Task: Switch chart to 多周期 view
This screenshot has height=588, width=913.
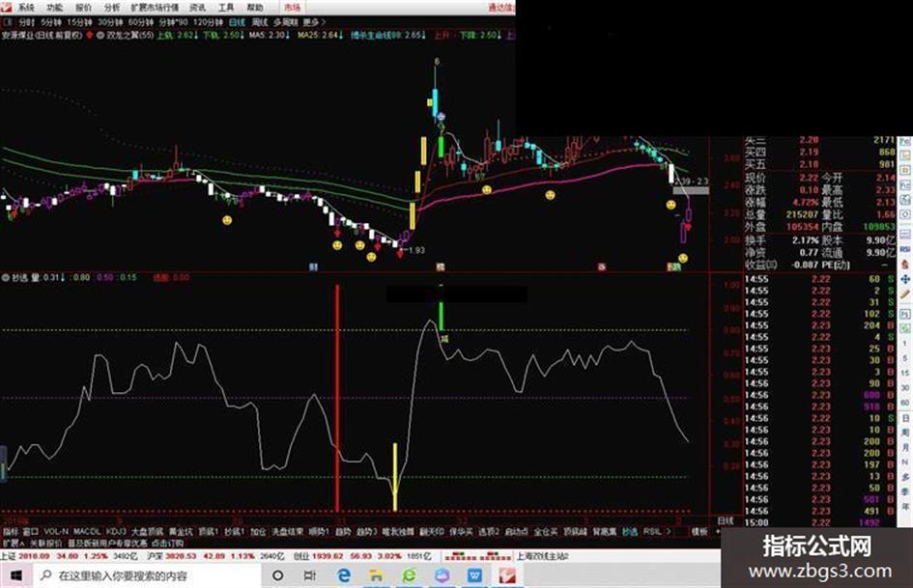Action: coord(285,22)
